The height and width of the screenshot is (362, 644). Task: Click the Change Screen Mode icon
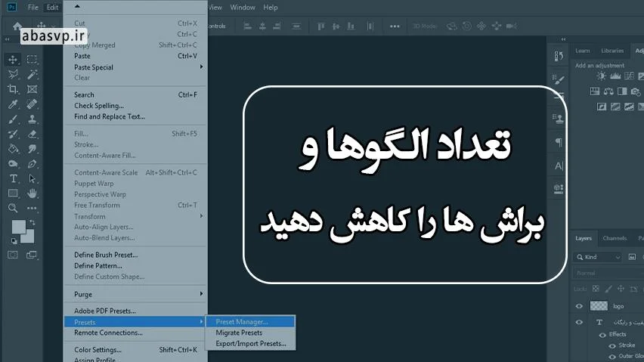32,255
